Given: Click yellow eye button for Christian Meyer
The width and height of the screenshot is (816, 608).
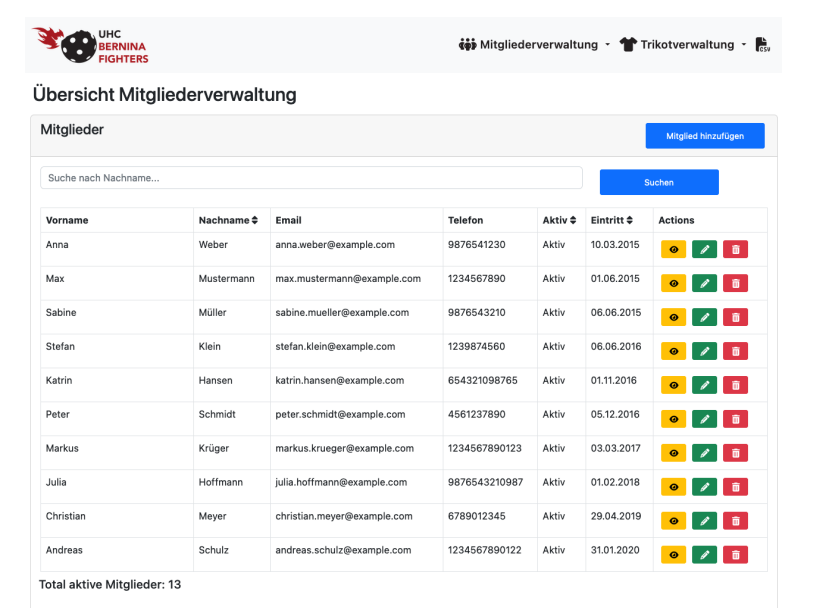Looking at the screenshot, I should 673,521.
